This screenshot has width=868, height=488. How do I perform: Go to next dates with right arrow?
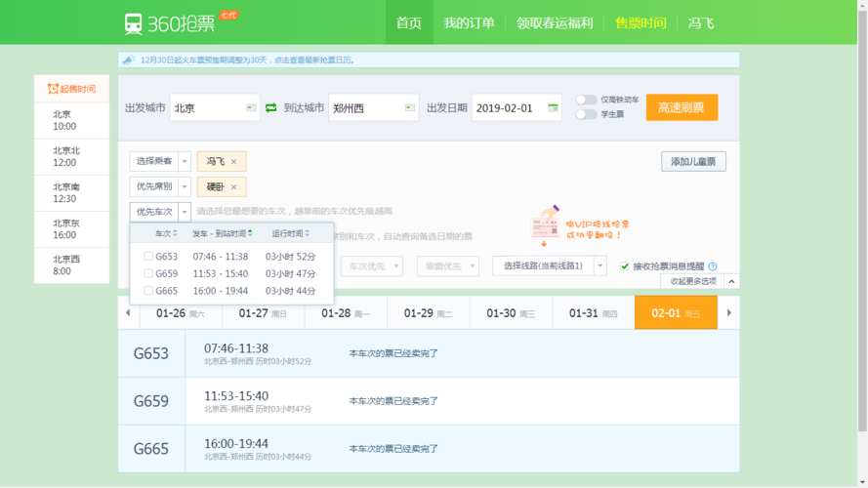[x=728, y=313]
